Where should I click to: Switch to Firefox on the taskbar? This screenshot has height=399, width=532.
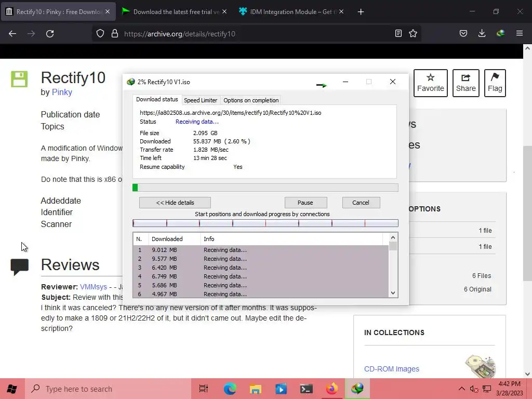click(x=332, y=389)
